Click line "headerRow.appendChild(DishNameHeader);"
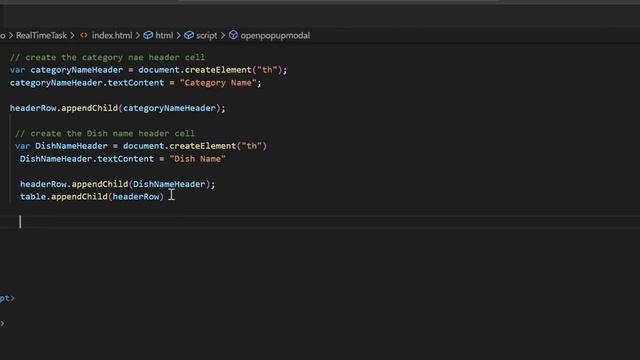Image resolution: width=640 pixels, height=360 pixels. (x=118, y=184)
